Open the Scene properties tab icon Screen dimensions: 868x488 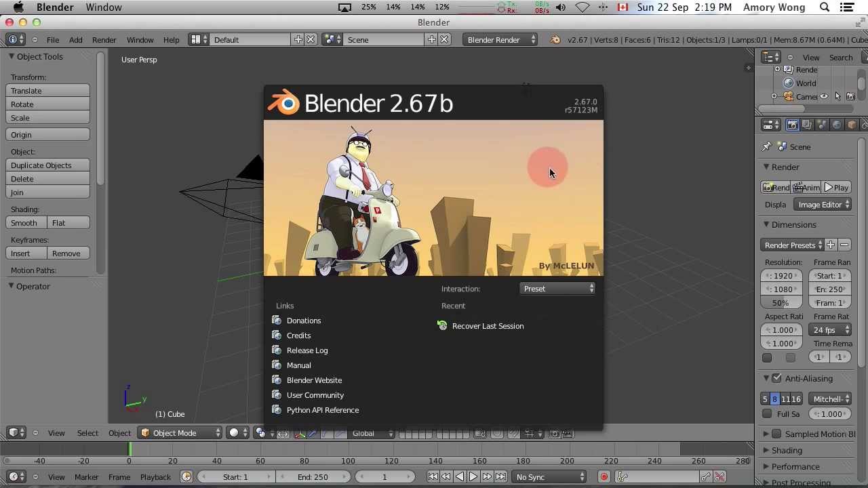[822, 125]
